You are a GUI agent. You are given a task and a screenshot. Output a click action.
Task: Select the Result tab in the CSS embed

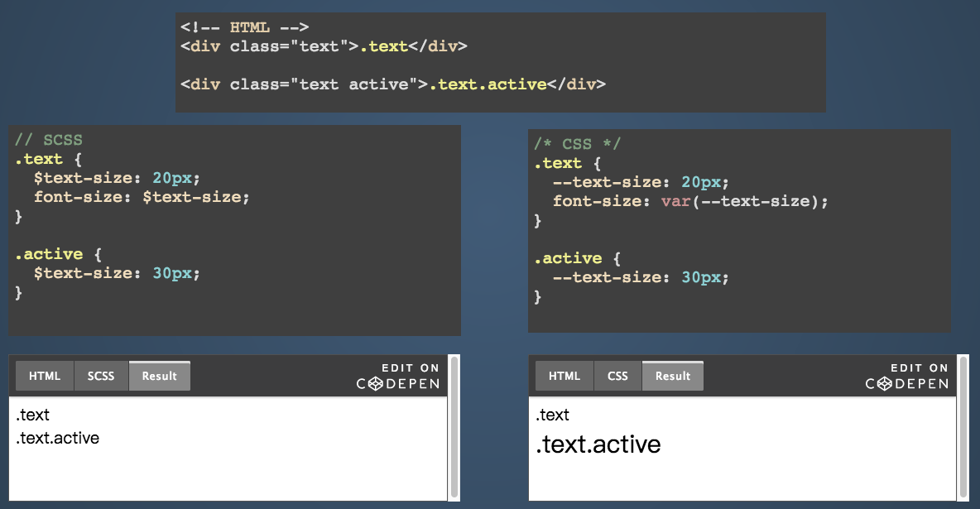(x=672, y=376)
